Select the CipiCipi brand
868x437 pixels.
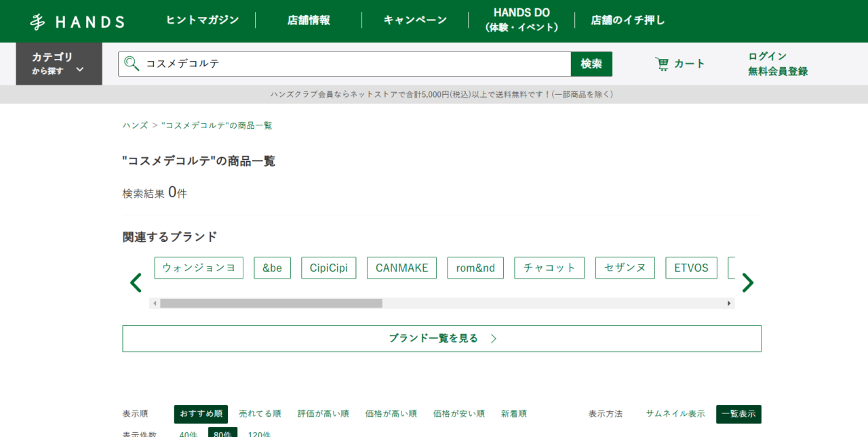[x=328, y=268]
